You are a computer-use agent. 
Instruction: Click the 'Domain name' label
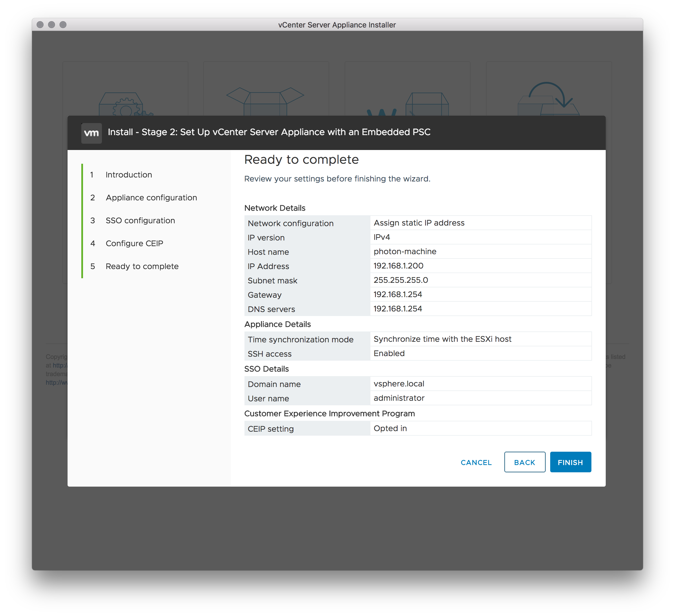pyautogui.click(x=274, y=384)
